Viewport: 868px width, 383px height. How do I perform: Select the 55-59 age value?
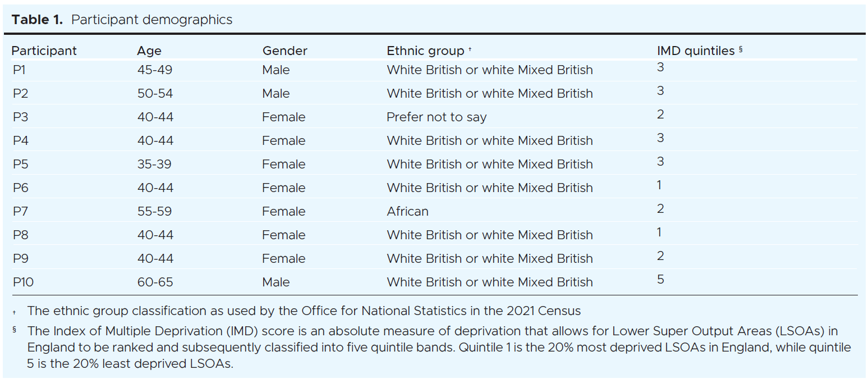click(x=154, y=212)
